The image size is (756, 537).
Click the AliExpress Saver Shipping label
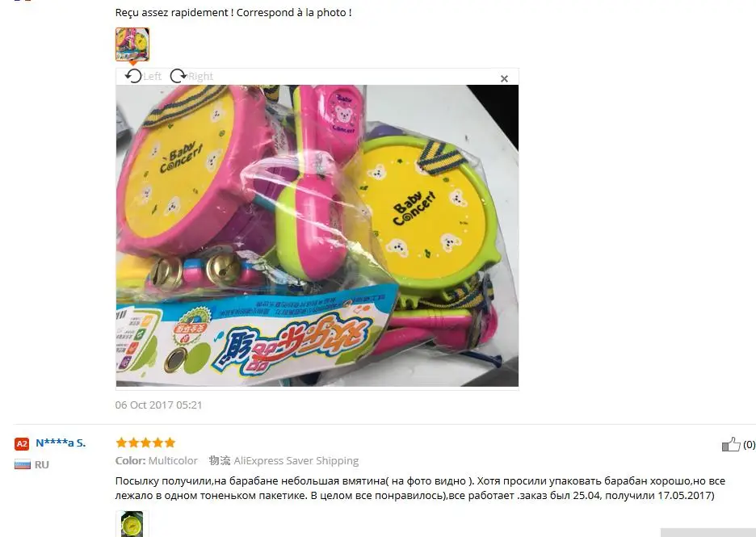pos(296,461)
